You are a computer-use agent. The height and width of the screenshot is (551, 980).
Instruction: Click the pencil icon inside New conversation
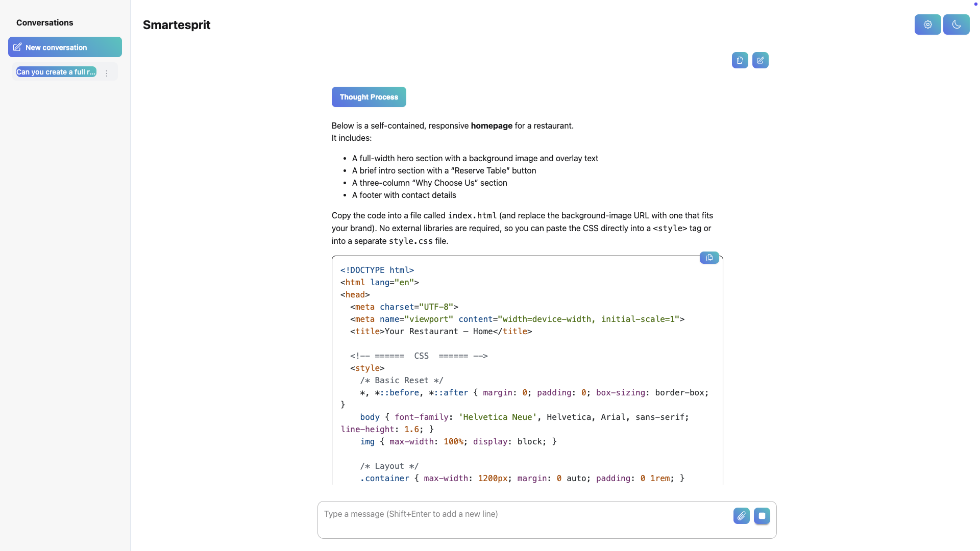pyautogui.click(x=17, y=47)
